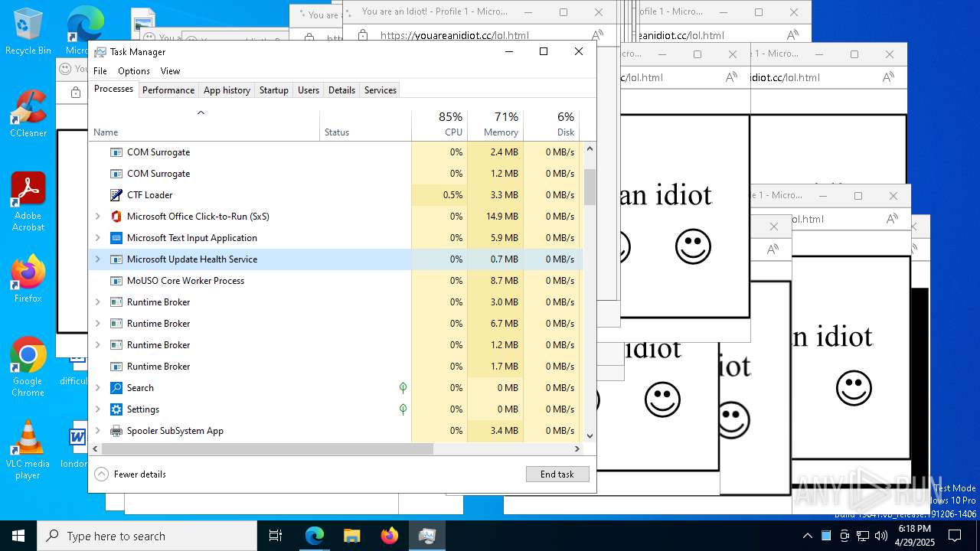Expand the Microsoft Text Input Application process
The width and height of the screenshot is (980, 551).
[x=97, y=238]
